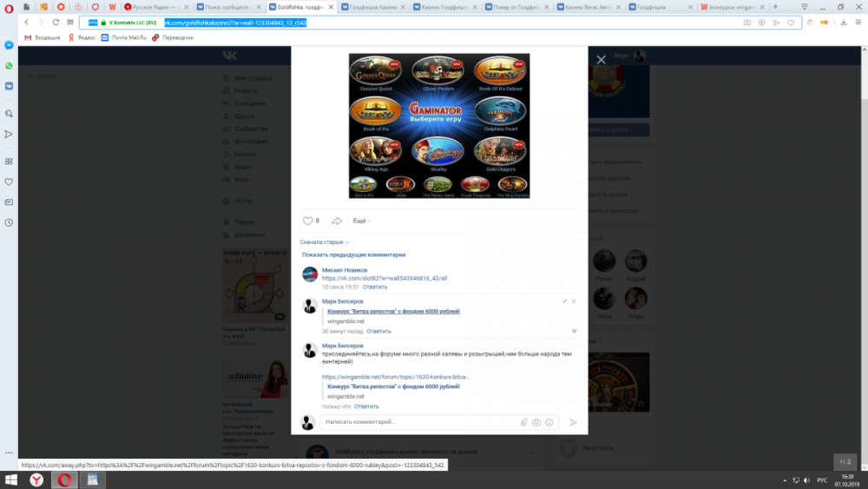Open the Opera main menu

click(x=9, y=8)
